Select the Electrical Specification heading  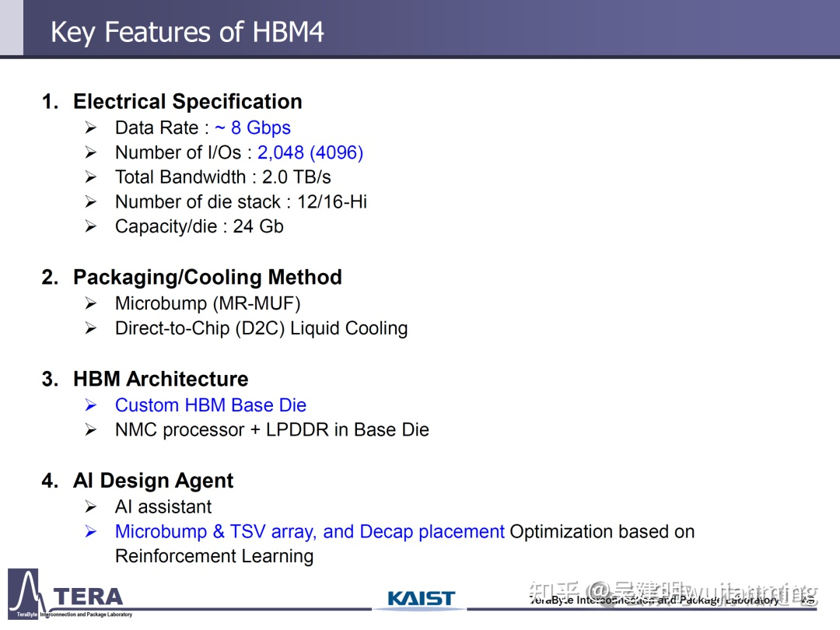(x=187, y=101)
